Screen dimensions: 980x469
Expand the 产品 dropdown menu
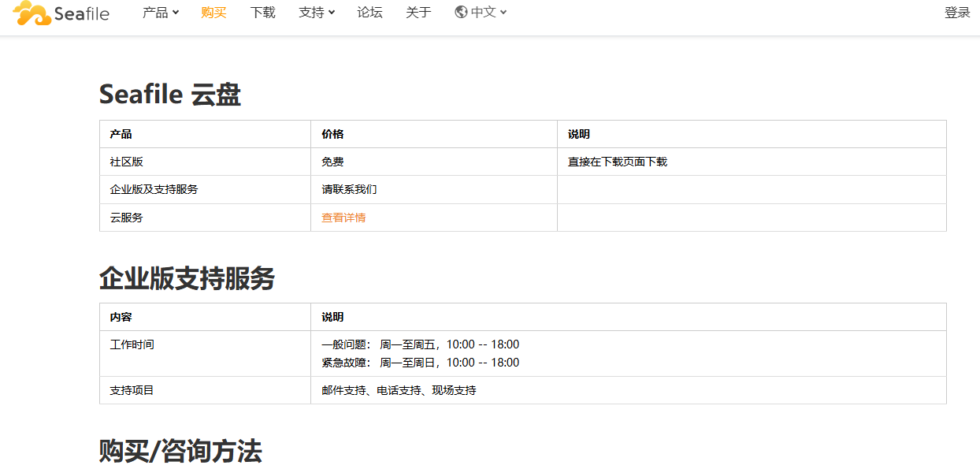pos(161,12)
